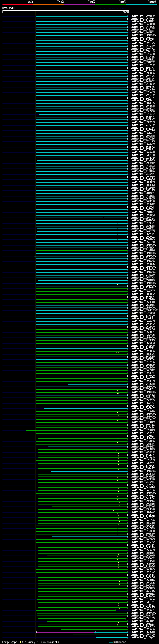Open hit UniRef100_Q5KJI4

point(143,545)
